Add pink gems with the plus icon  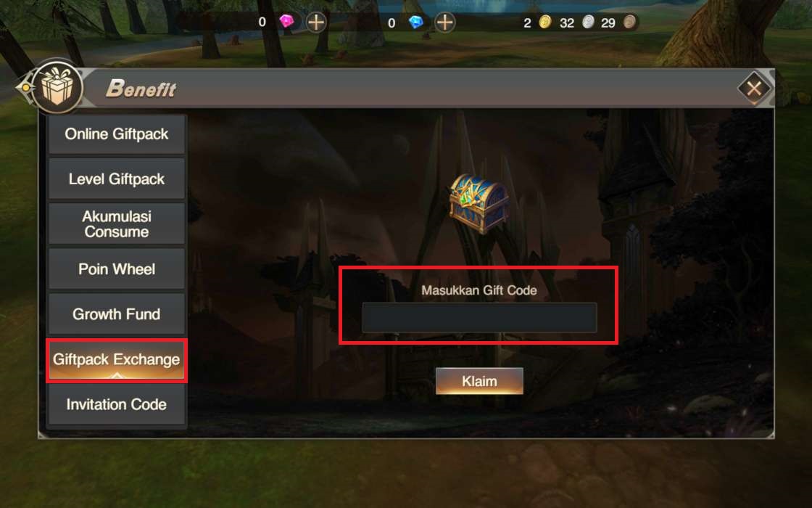(316, 22)
